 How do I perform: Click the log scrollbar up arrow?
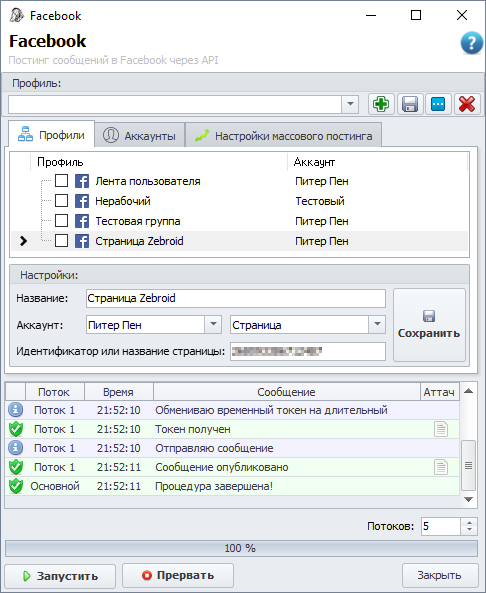469,391
